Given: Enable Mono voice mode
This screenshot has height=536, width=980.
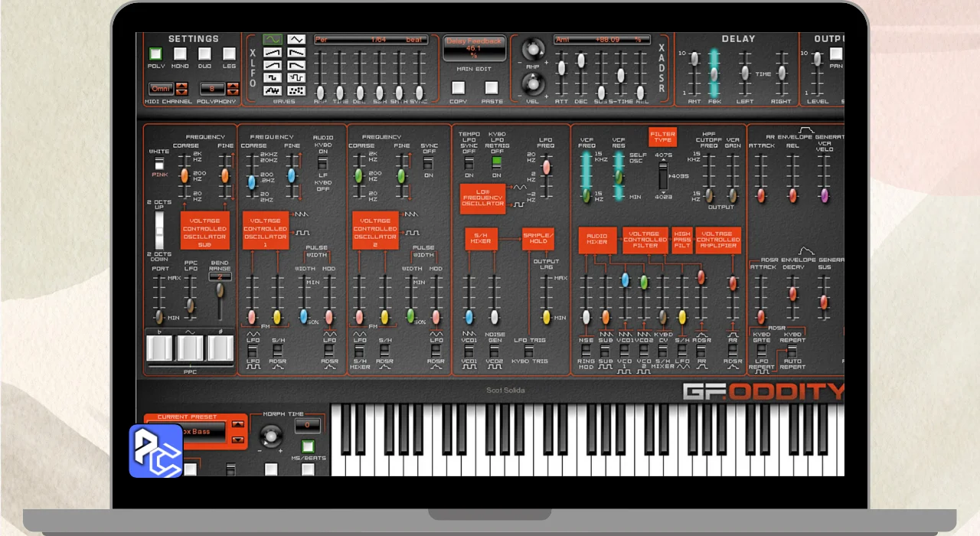Looking at the screenshot, I should click(x=180, y=54).
